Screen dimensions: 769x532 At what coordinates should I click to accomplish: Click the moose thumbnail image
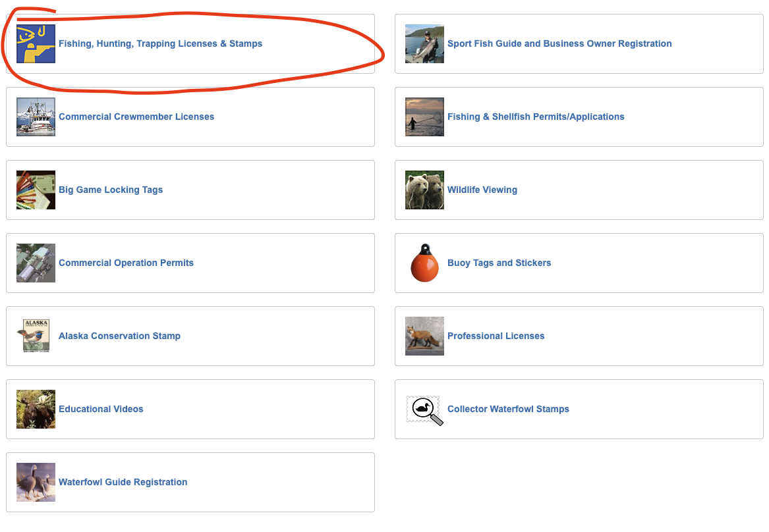(x=36, y=410)
